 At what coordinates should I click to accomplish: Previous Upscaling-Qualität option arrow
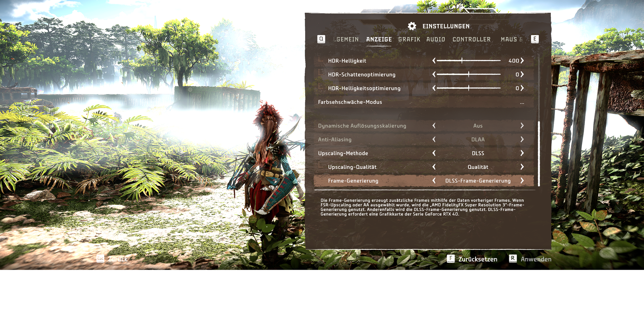[434, 167]
